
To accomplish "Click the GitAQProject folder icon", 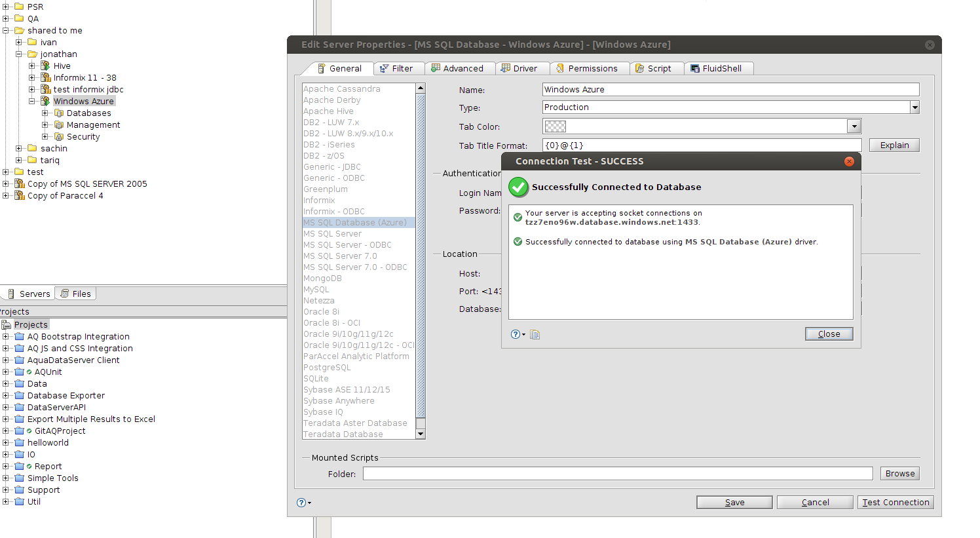I will (x=19, y=431).
